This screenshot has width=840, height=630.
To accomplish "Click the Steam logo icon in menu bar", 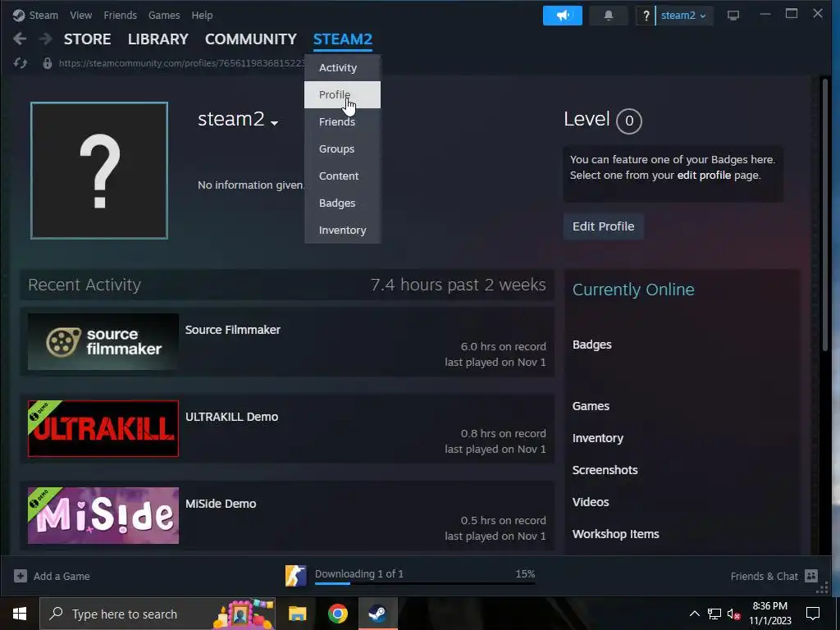I will [x=19, y=15].
